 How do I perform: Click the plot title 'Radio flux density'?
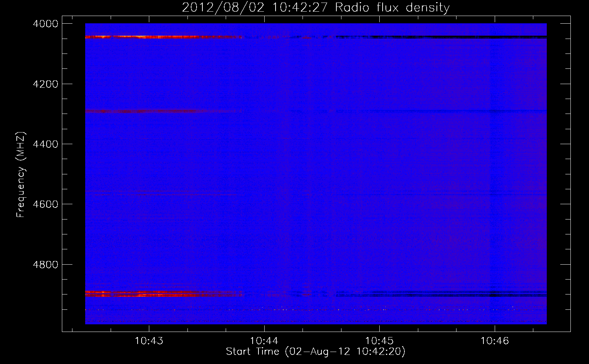click(392, 8)
